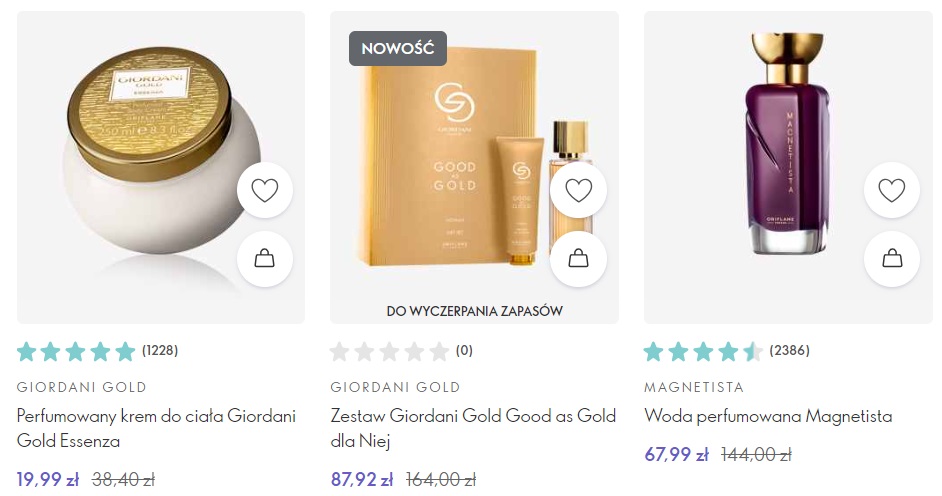This screenshot has height=496, width=942.
Task: Open Zestaw Giordani Gold Good as Gold title
Action: pyautogui.click(x=473, y=428)
